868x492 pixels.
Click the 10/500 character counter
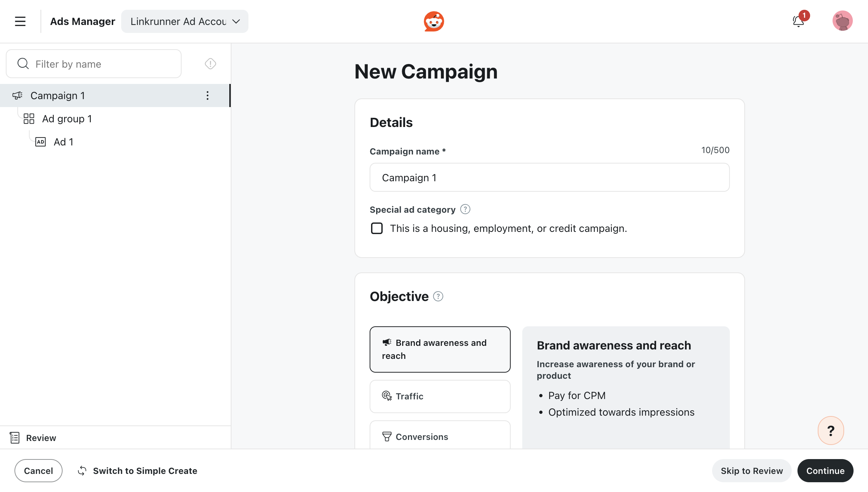(715, 150)
